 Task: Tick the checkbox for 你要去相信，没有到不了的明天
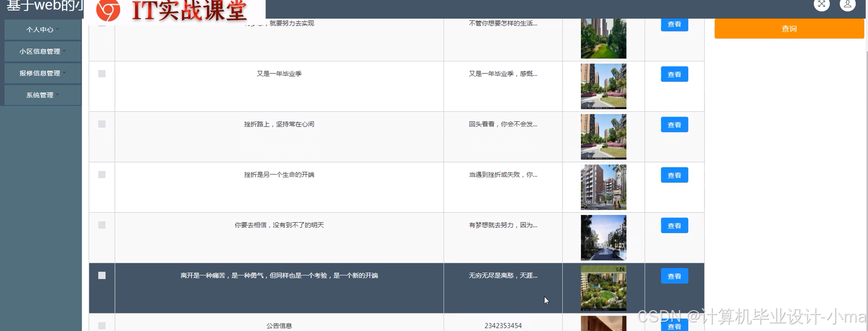[102, 225]
